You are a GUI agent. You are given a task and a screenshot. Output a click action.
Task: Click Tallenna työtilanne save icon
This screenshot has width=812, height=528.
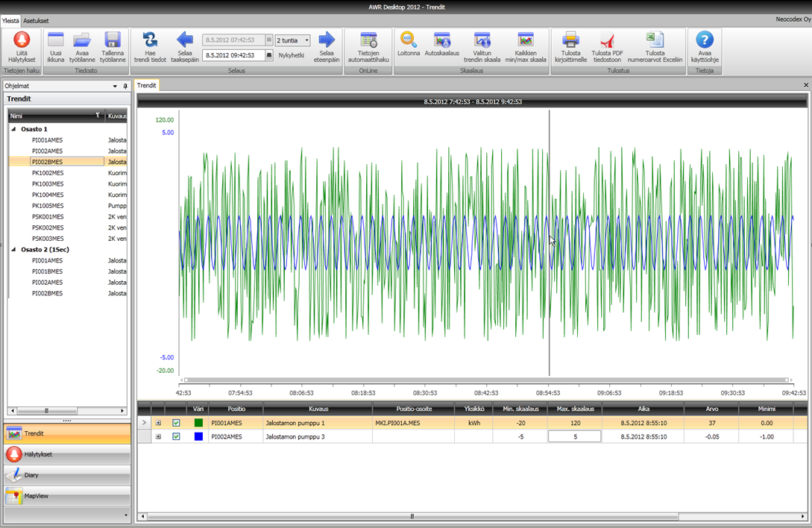(x=113, y=40)
